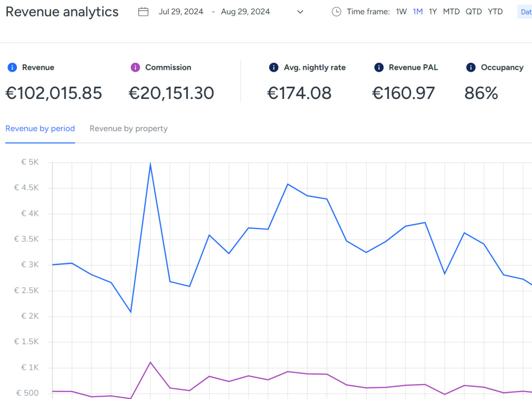Click the clock icon beside Time frame
The image size is (532, 399).
coord(336,12)
